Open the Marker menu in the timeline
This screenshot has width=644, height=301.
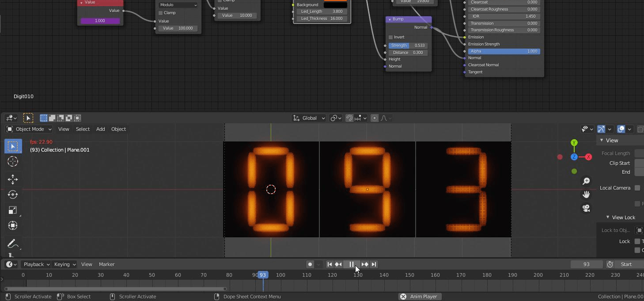point(106,264)
